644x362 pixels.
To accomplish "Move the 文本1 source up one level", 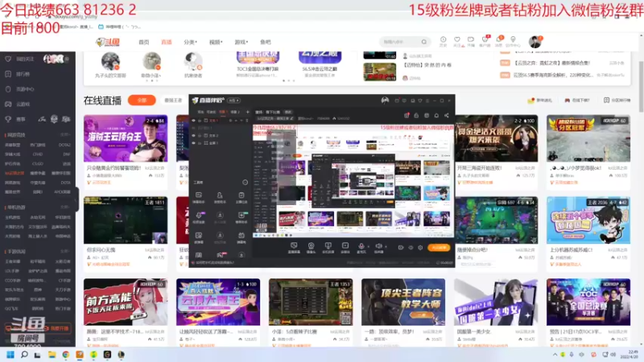I will pos(236,121).
